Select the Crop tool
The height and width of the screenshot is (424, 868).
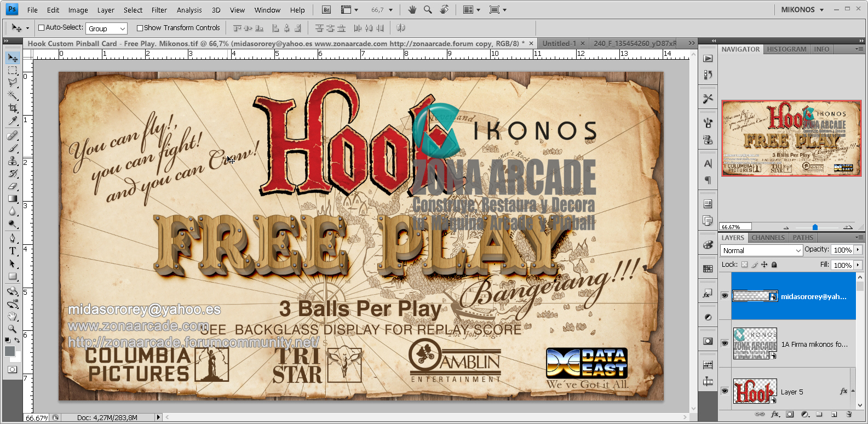pyautogui.click(x=13, y=108)
